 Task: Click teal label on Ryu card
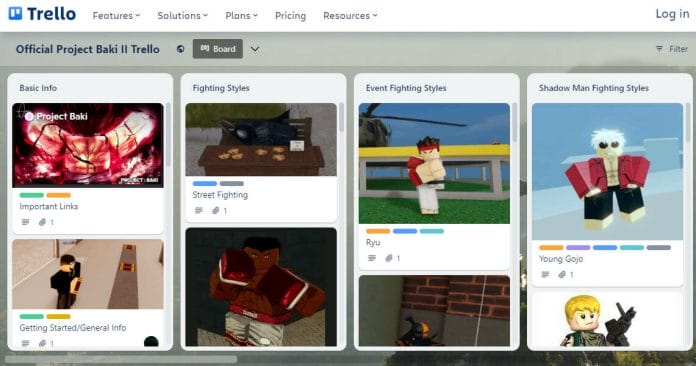[432, 231]
